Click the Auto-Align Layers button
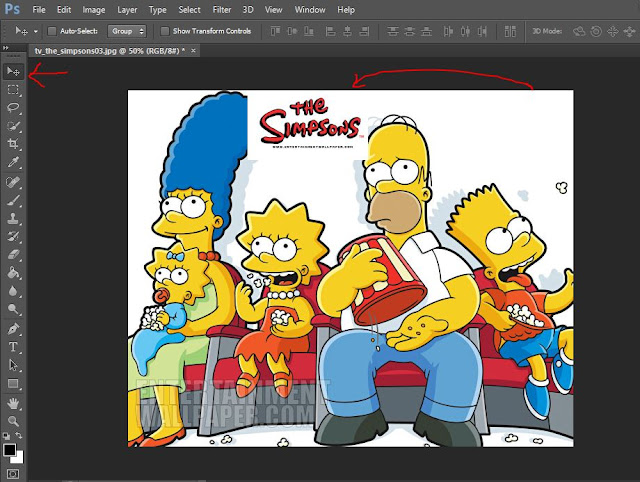Screen dimensions: 640x482 (x=510, y=31)
